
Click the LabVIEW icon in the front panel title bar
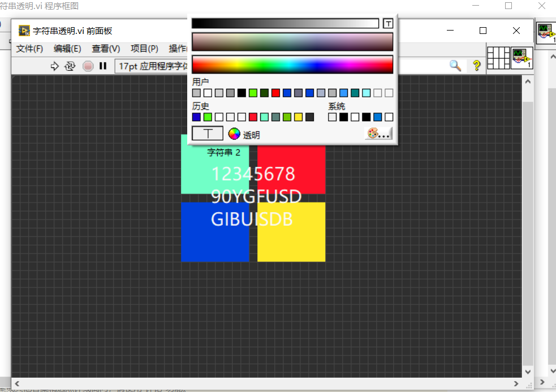[24, 31]
